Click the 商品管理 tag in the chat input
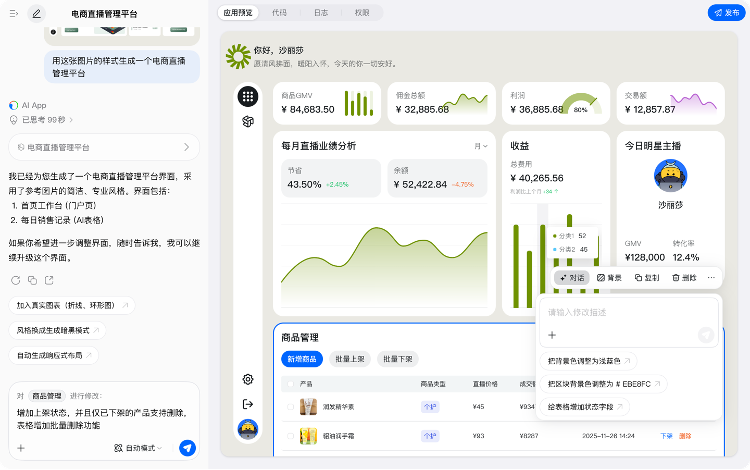750x470 pixels. (46, 396)
